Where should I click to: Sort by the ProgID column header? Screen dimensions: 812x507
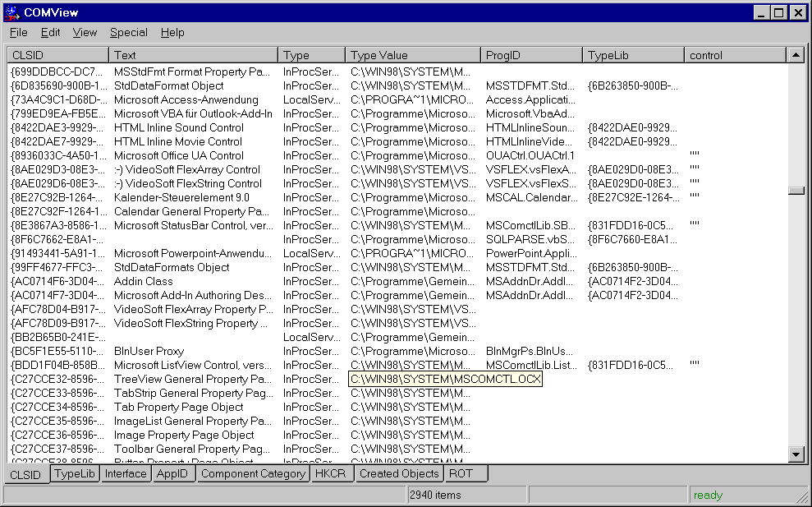tap(531, 55)
